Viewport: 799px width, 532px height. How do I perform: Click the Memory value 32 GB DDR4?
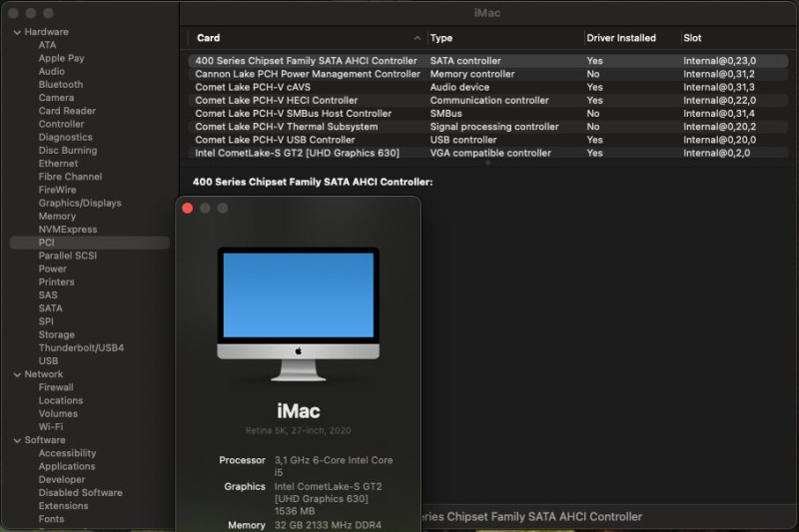click(x=328, y=525)
